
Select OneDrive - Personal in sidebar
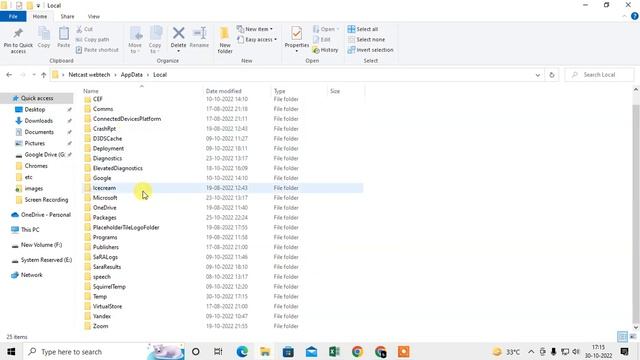pyautogui.click(x=46, y=215)
